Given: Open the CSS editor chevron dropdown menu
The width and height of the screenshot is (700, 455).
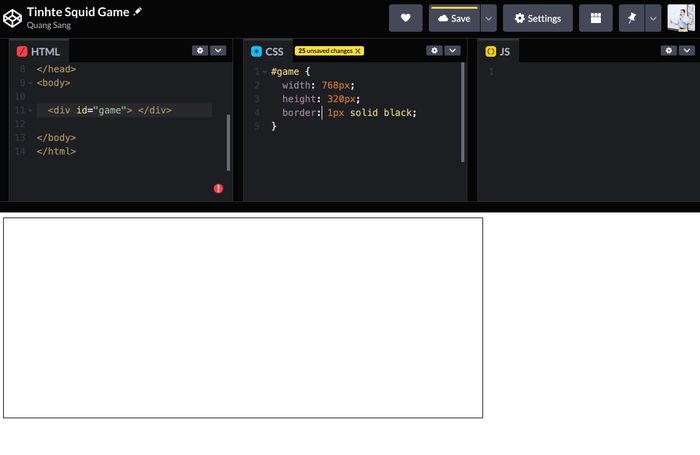Looking at the screenshot, I should click(451, 50).
